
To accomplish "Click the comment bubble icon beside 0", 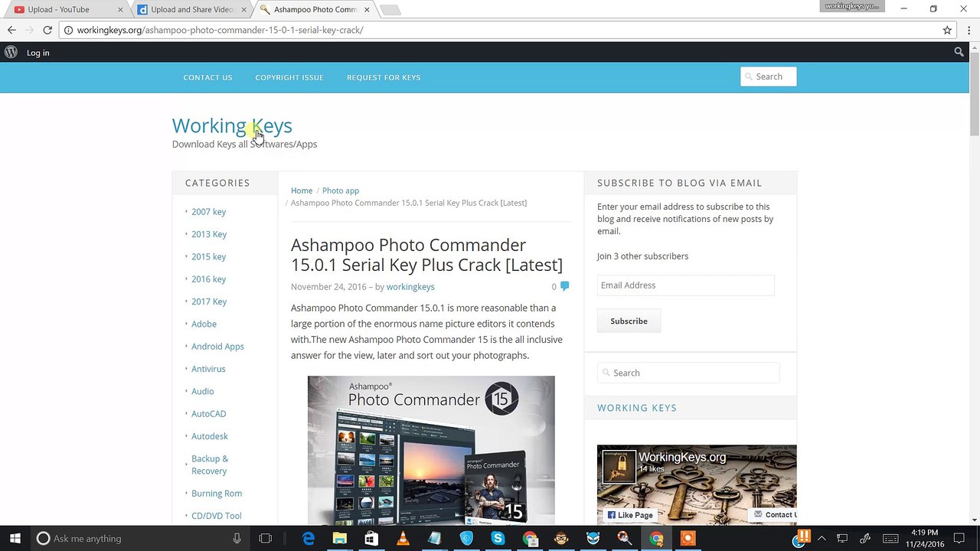I will (x=564, y=286).
